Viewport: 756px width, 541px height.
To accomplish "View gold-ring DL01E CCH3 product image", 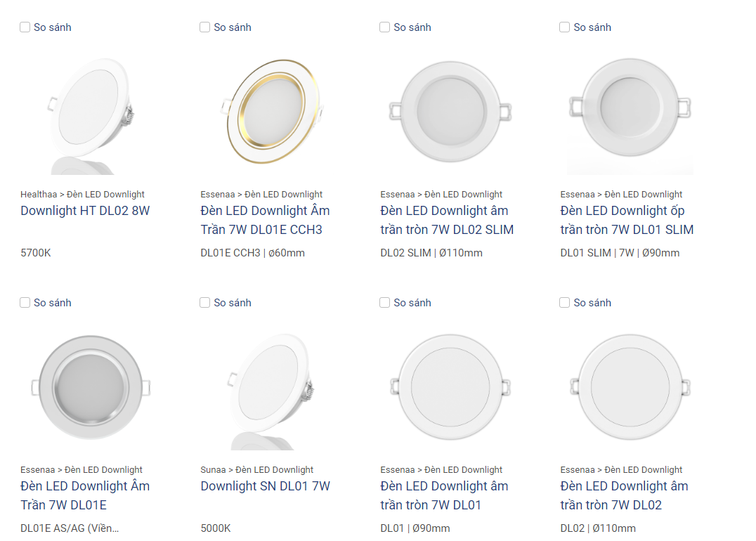I will point(271,112).
